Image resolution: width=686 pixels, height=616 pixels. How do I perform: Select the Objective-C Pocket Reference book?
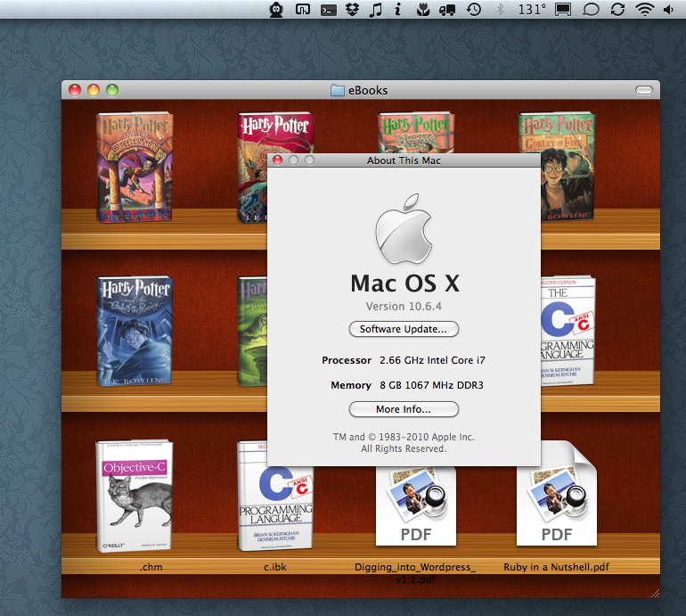[x=135, y=496]
